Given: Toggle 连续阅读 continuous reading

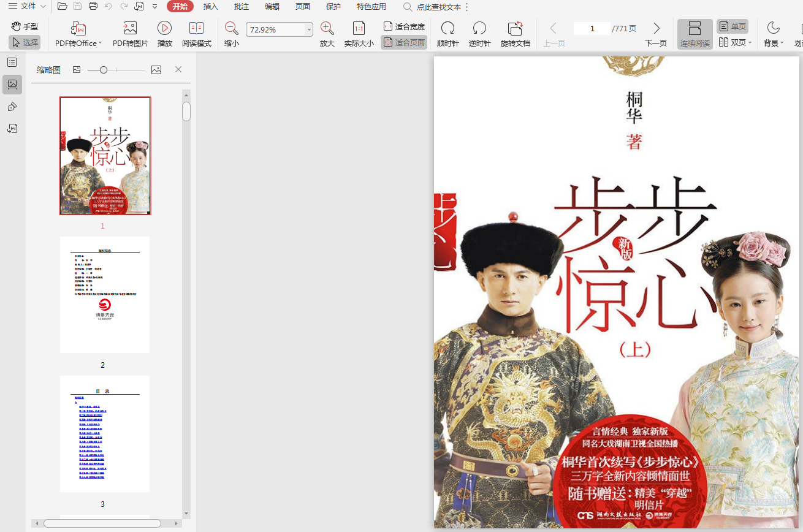Looking at the screenshot, I should click(695, 34).
